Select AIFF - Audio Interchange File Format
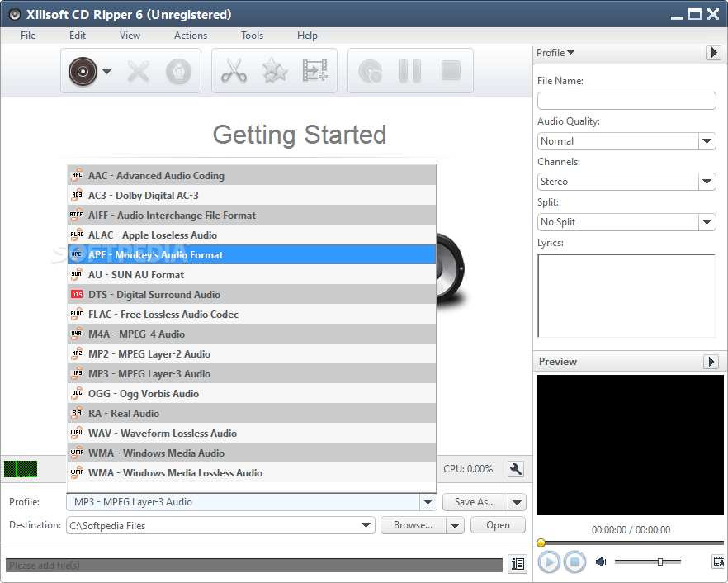 pos(252,215)
